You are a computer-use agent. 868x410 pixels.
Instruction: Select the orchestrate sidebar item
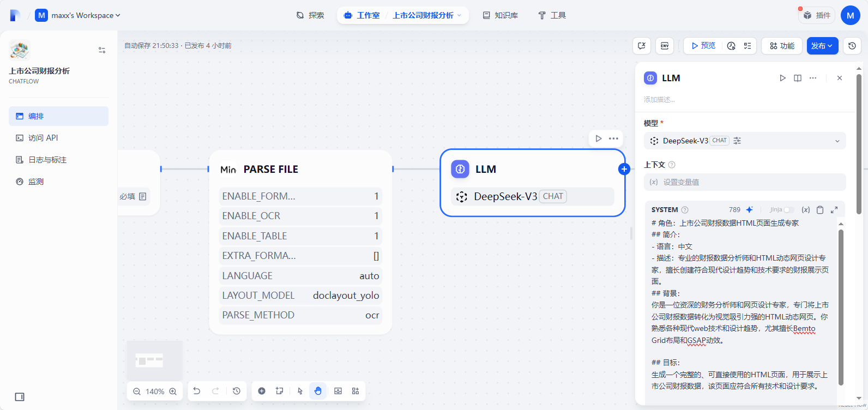[58, 116]
